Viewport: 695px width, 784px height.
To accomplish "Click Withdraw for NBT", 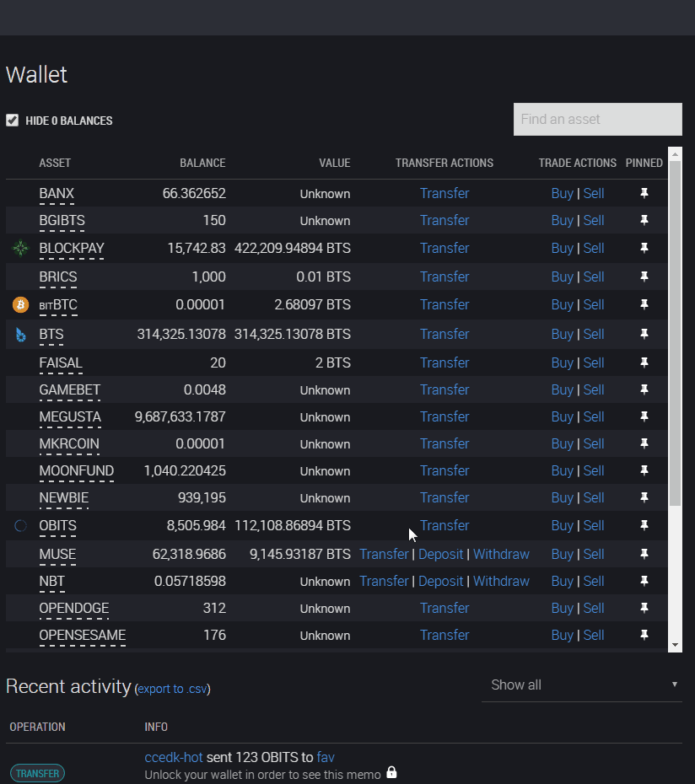I will tap(501, 582).
